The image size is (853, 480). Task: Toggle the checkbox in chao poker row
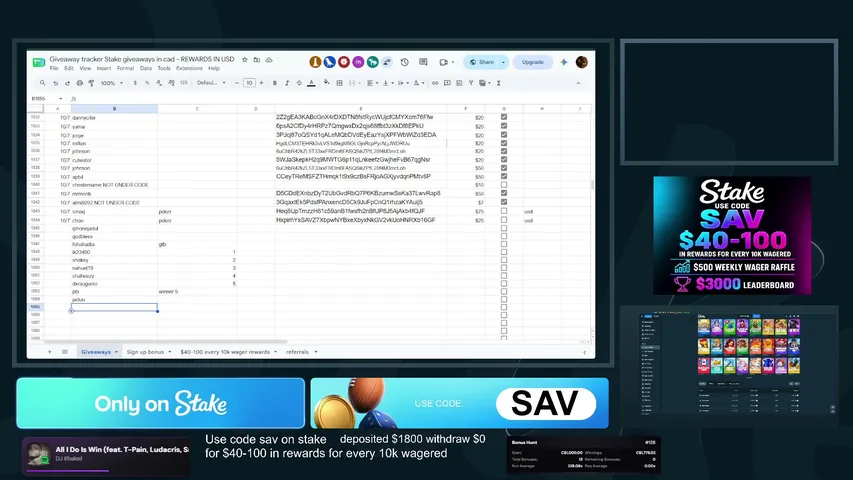504,220
